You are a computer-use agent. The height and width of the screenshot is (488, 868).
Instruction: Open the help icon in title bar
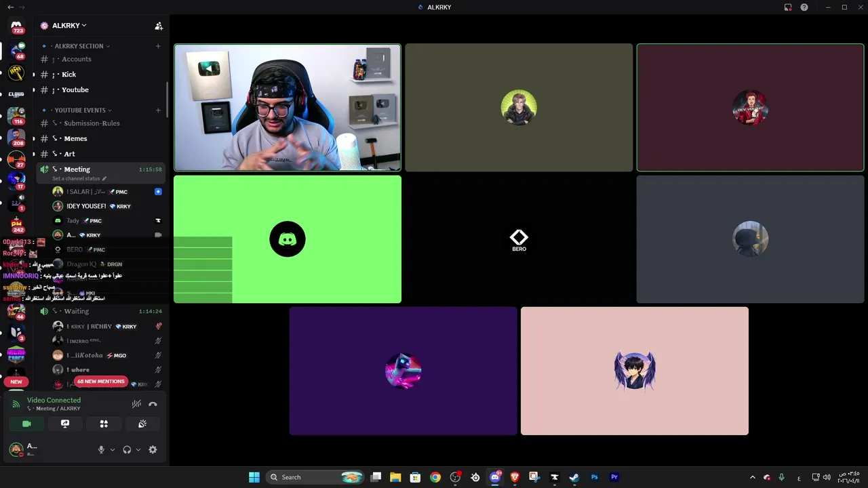coord(804,7)
